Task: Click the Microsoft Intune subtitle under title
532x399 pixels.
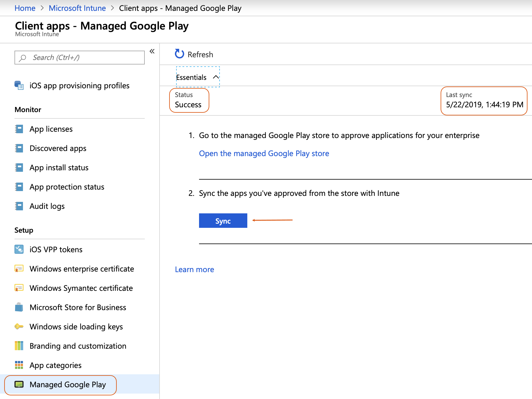Action: pos(37,34)
